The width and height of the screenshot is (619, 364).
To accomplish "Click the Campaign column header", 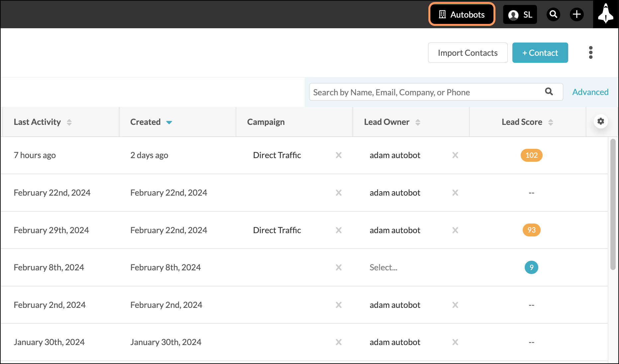I will (x=266, y=122).
